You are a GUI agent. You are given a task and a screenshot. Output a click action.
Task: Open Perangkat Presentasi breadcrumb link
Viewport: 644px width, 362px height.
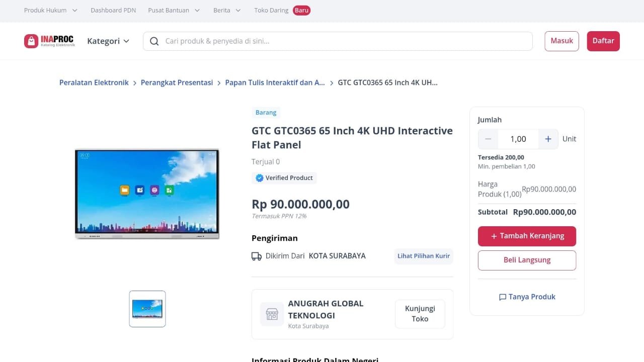point(177,82)
